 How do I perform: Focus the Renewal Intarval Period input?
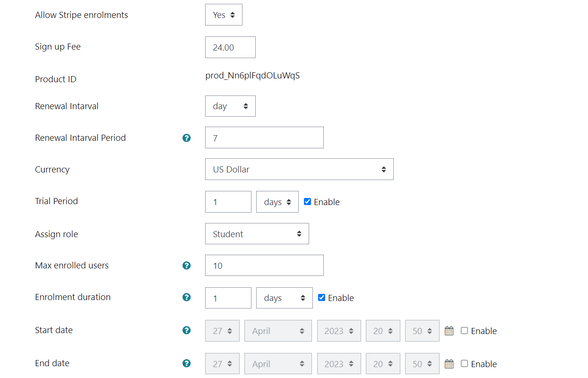(x=264, y=138)
